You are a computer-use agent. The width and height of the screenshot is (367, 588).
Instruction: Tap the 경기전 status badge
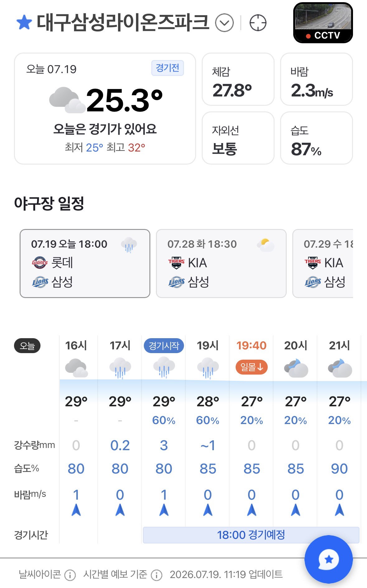point(167,68)
